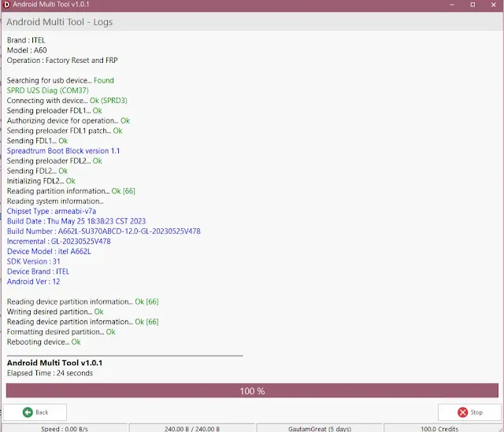This screenshot has width=504, height=432.
Task: Click the Back button
Action: tap(35, 412)
